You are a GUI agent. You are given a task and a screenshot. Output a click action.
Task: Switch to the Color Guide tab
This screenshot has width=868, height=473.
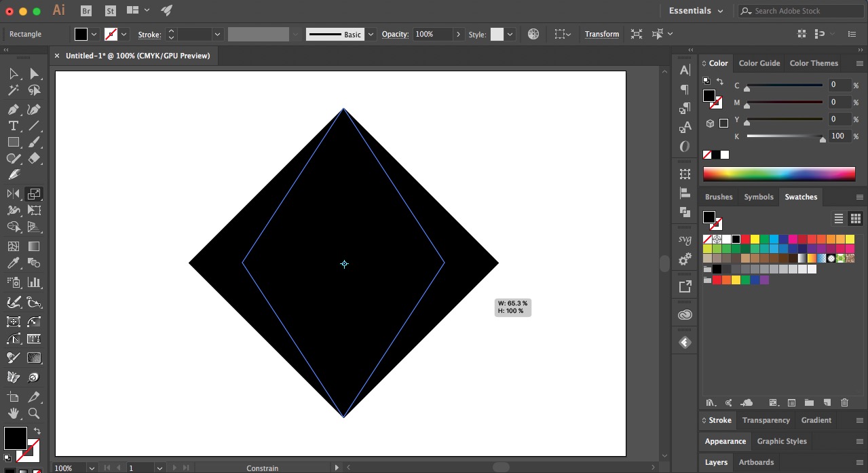(759, 63)
